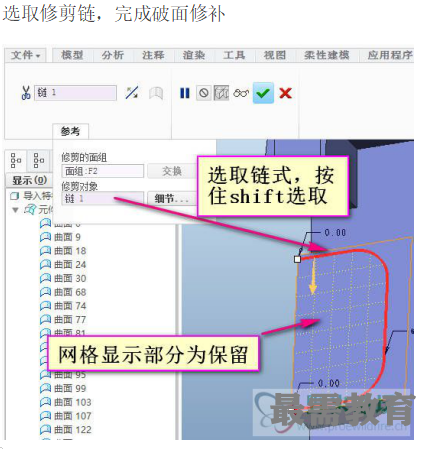This screenshot has width=422, height=449.
Task: Switch to the 视图 ribbon tab
Action: 275,55
